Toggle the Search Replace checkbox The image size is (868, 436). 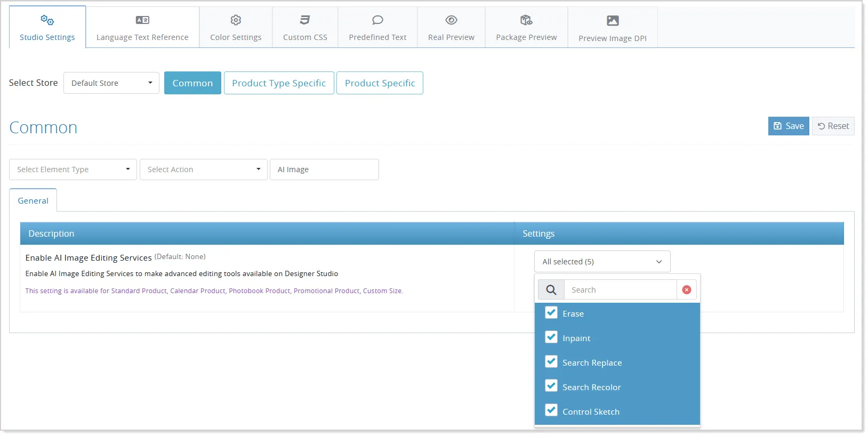tap(551, 362)
